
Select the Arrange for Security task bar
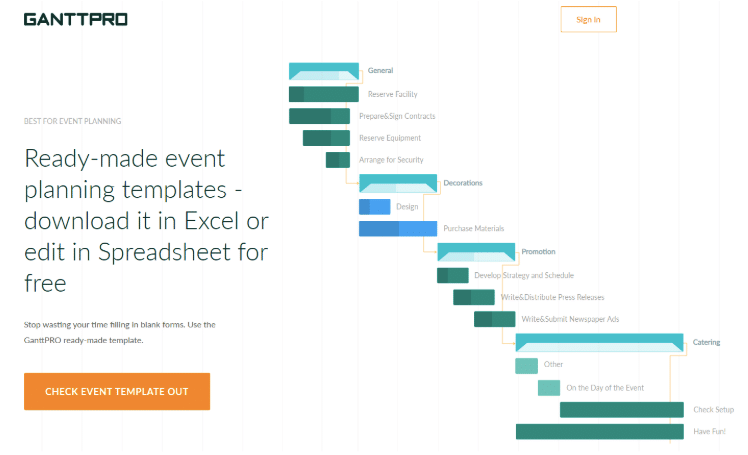tap(338, 160)
